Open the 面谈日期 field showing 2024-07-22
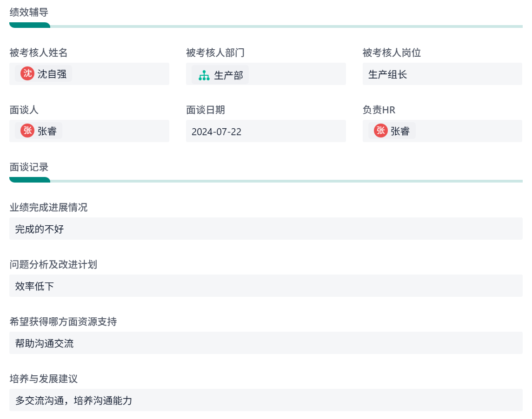This screenshot has height=419, width=532. click(266, 131)
